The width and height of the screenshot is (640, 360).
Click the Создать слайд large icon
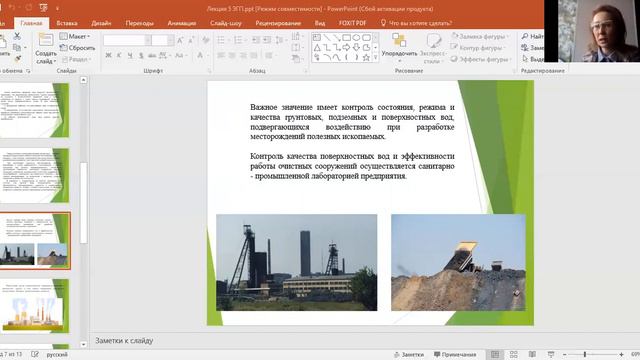pyautogui.click(x=46, y=41)
